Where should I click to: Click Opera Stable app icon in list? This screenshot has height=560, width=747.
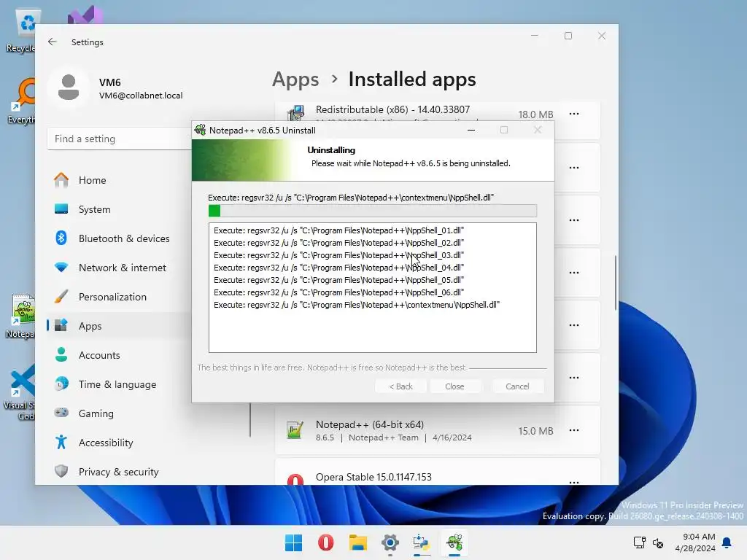pos(295,479)
